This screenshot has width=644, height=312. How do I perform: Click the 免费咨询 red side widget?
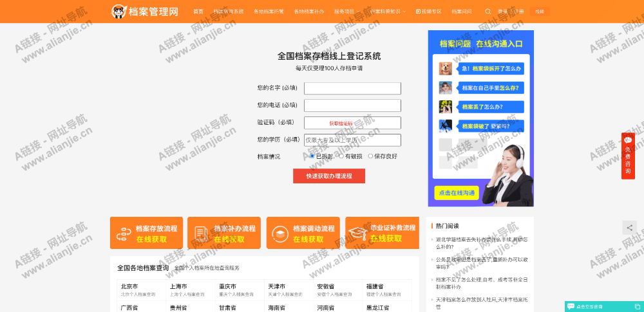tap(628, 156)
